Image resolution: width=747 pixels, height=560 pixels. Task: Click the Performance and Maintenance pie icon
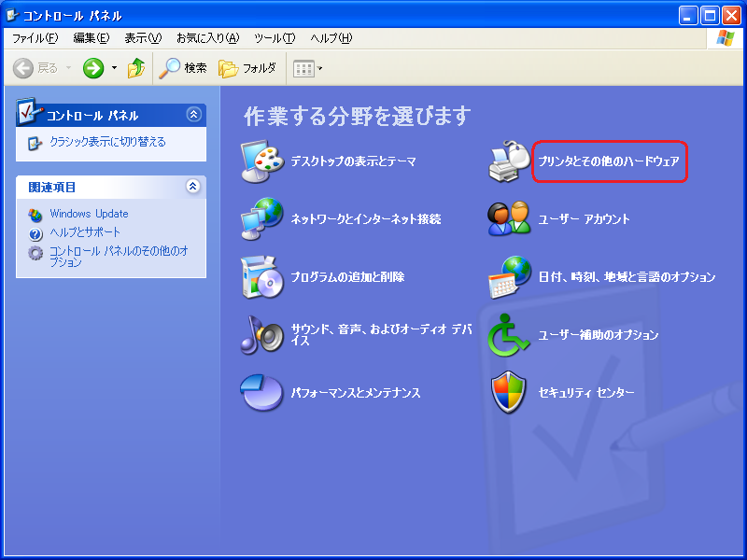pos(261,393)
